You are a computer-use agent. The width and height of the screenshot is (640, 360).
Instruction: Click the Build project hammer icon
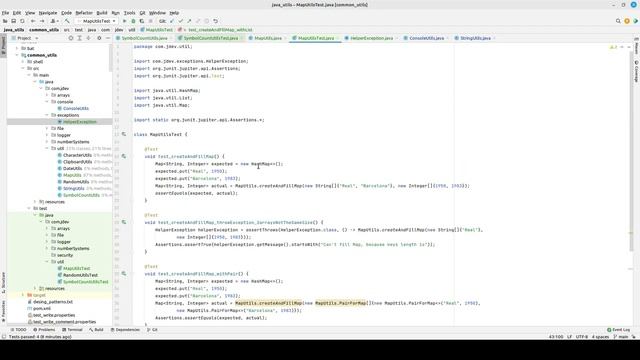pos(67,21)
